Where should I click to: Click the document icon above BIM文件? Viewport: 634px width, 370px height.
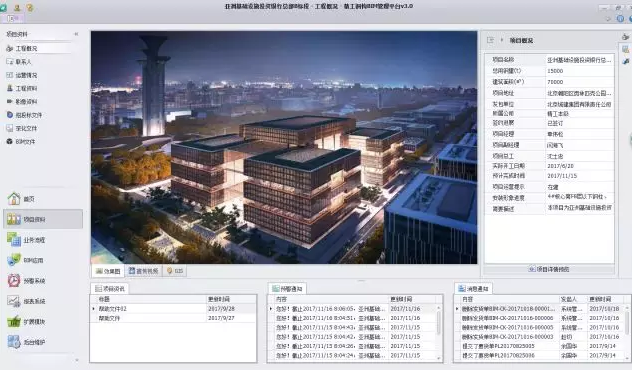pyautogui.click(x=10, y=128)
